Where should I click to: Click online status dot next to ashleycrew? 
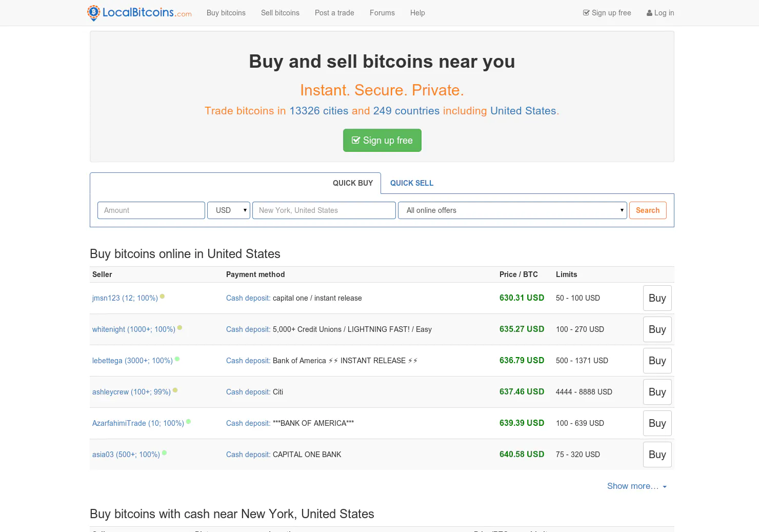pyautogui.click(x=175, y=390)
